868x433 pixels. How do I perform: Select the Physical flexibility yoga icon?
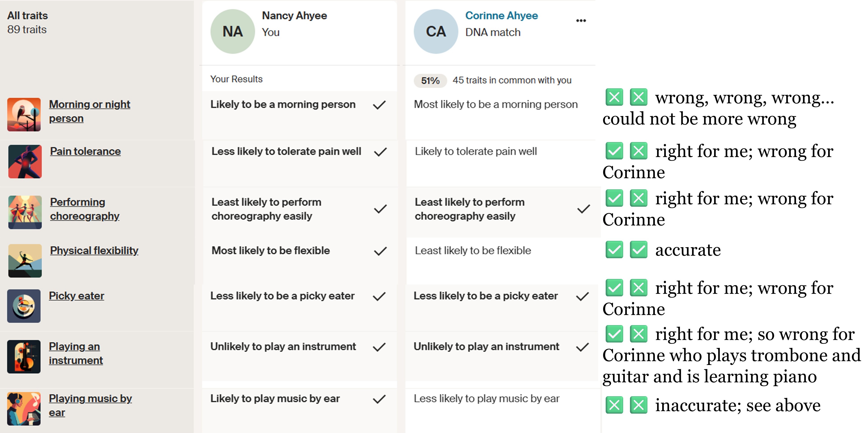tap(25, 261)
